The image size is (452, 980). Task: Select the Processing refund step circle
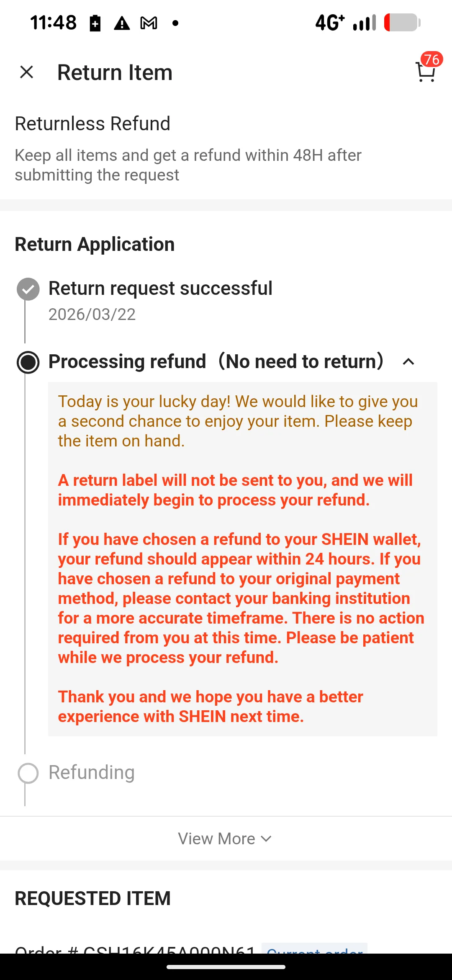click(x=28, y=362)
